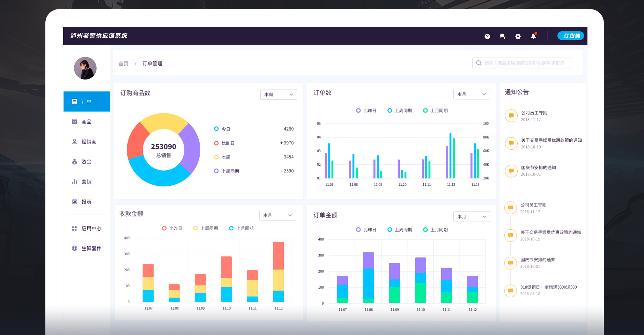
Task: Click the 商品 sidebar icon
Action: click(74, 121)
